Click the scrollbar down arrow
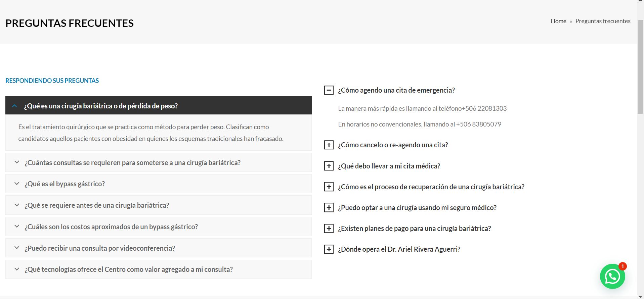The height and width of the screenshot is (299, 644). tap(640, 297)
